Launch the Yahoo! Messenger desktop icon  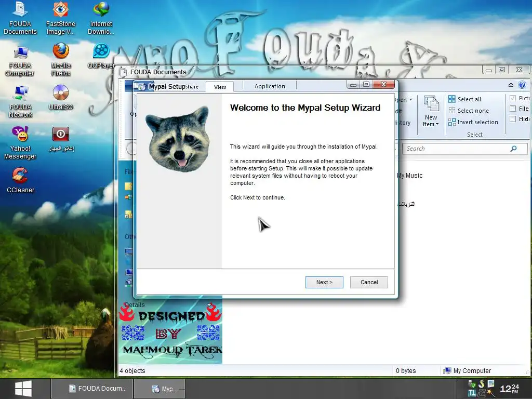pyautogui.click(x=20, y=143)
